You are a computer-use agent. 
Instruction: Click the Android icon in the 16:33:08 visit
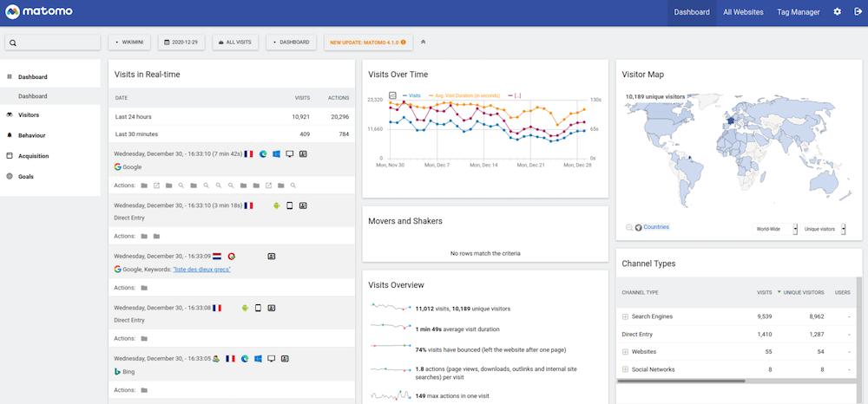point(245,308)
